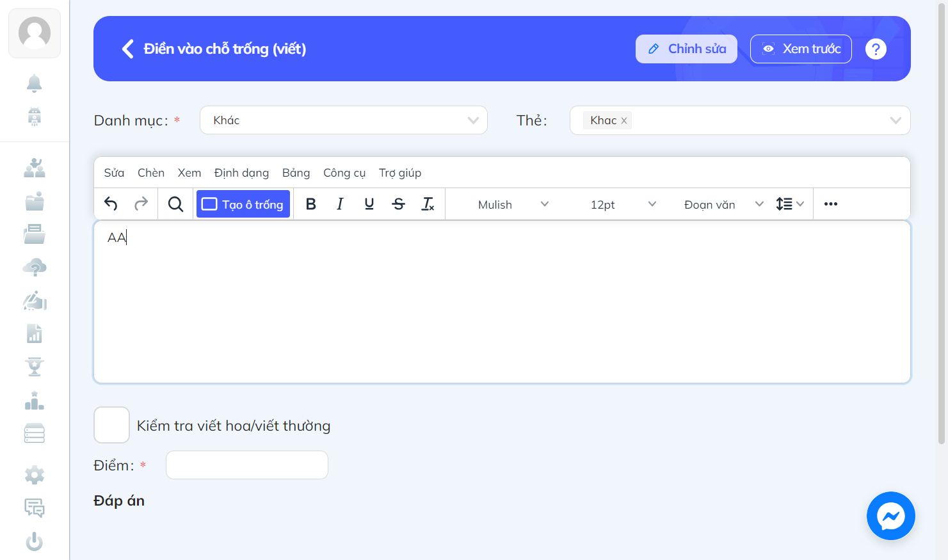
Task: Toggle bold formatting
Action: [x=311, y=204]
